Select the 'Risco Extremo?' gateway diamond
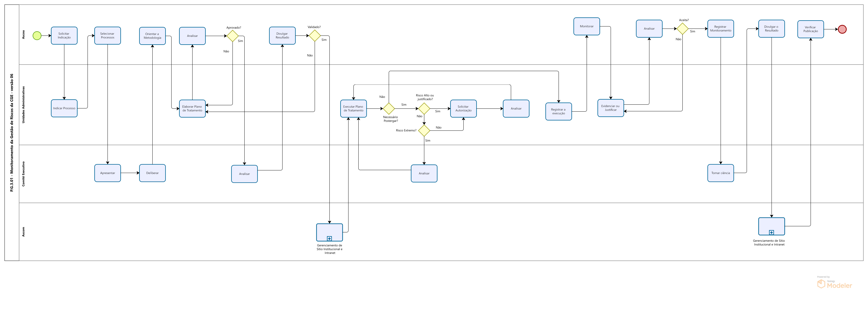Image resolution: width=868 pixels, height=311 pixels. 424,131
